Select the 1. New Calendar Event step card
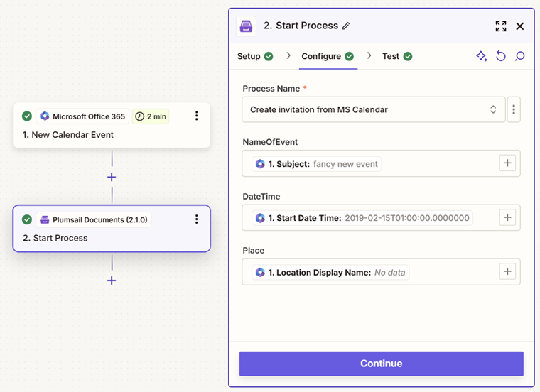The image size is (540, 392). 112,125
